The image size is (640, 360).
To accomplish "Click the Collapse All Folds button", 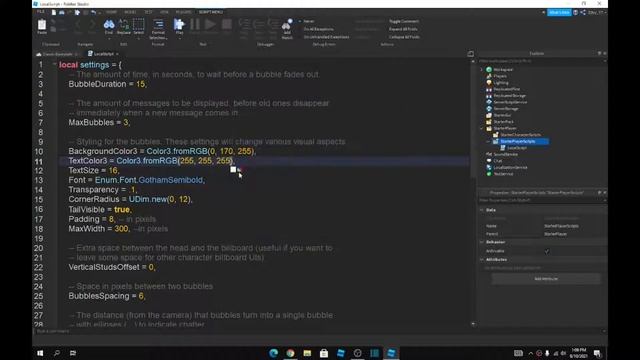I will (404, 37).
